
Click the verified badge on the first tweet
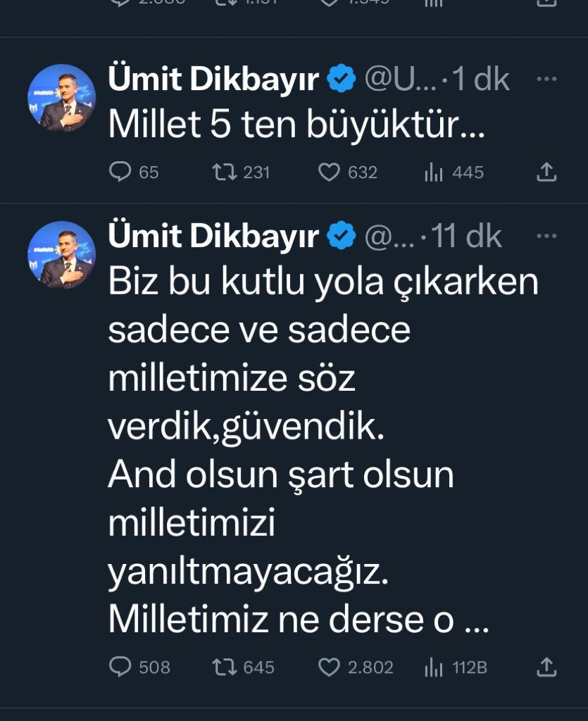click(343, 80)
